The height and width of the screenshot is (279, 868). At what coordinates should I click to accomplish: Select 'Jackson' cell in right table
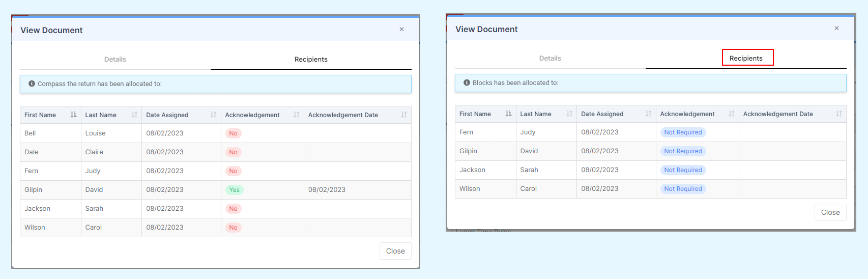click(x=485, y=170)
